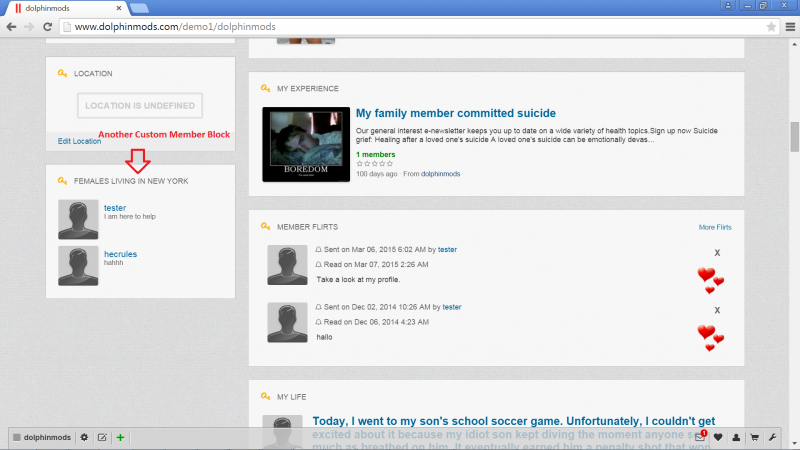Screen dimensions: 800x450
Task: Click Edit Location link
Action: click(79, 141)
